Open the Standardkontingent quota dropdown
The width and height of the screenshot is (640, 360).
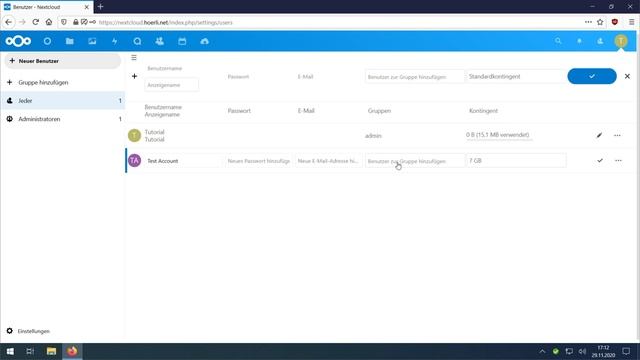[516, 76]
